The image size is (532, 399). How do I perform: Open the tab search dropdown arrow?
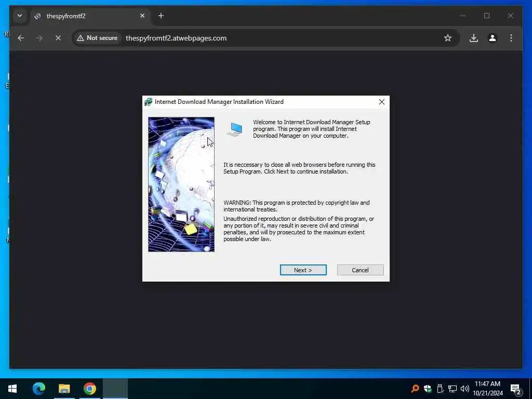[x=20, y=16]
